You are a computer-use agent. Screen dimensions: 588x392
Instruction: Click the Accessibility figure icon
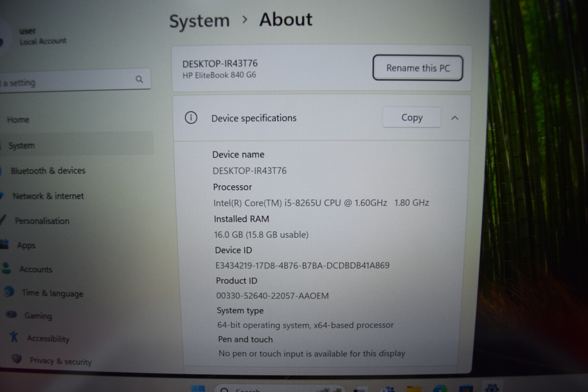pyautogui.click(x=14, y=337)
